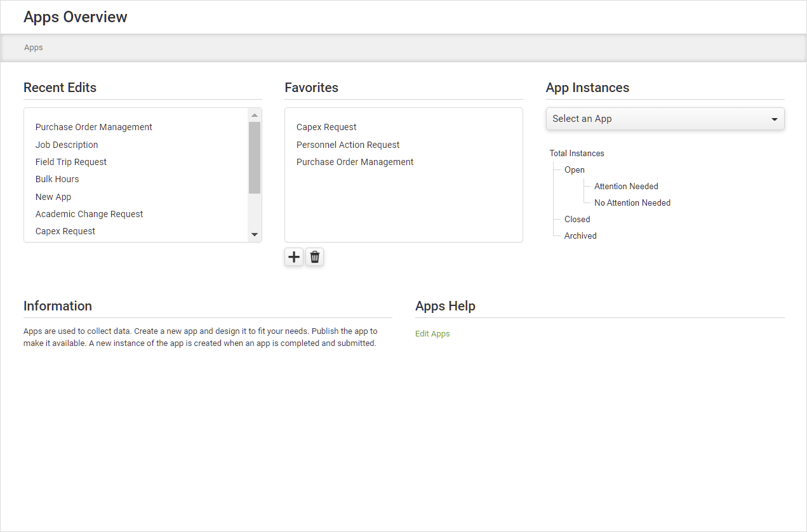Select Personnel Action Request in Favorites
The width and height of the screenshot is (807, 532).
[x=348, y=145]
